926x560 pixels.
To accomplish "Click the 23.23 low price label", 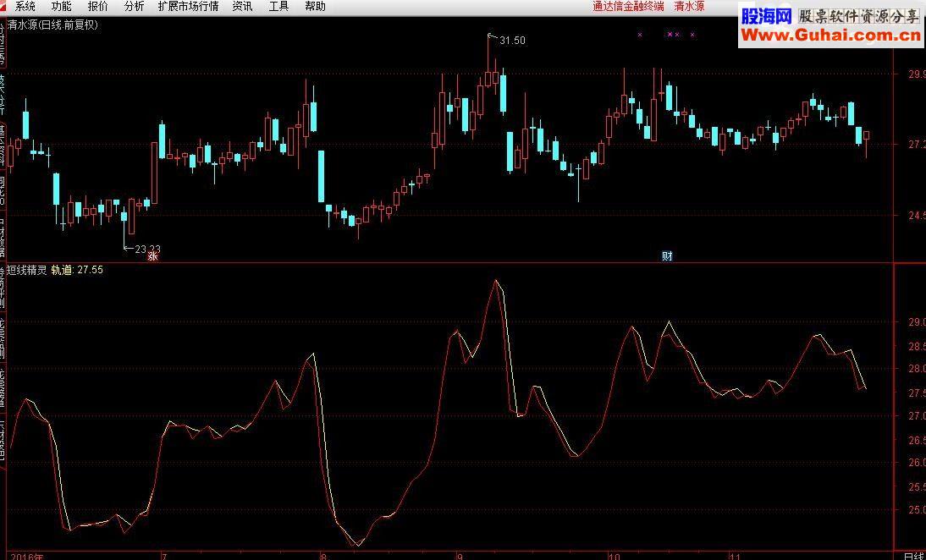I will [147, 249].
